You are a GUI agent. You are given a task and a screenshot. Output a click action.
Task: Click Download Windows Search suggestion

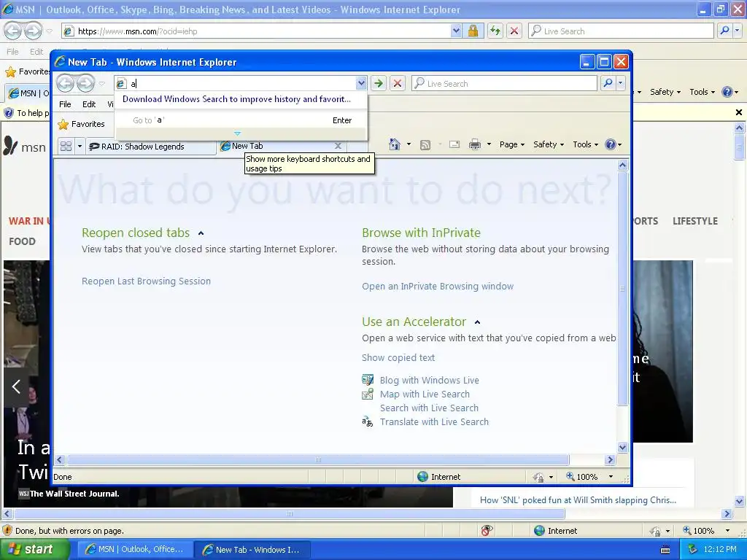pos(237,99)
